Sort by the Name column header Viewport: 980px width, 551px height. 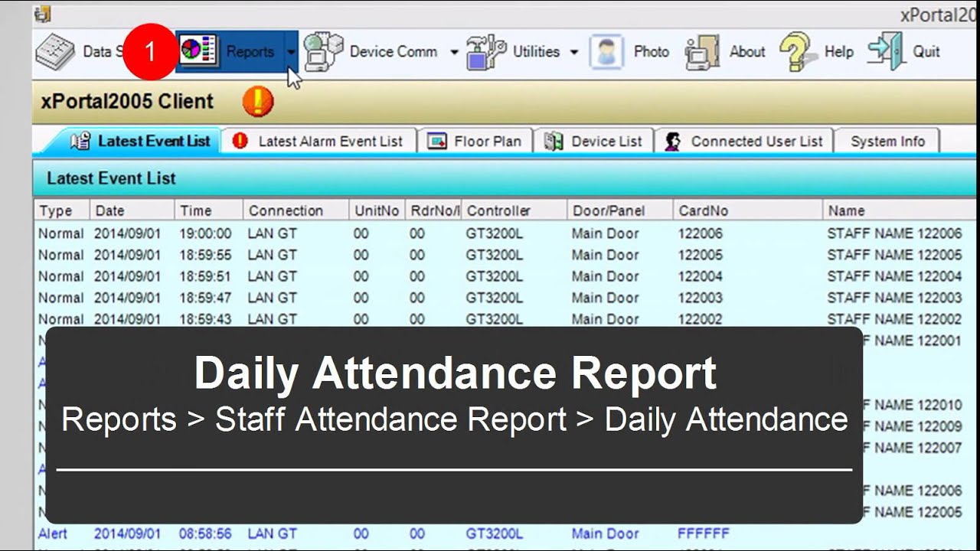coord(900,210)
